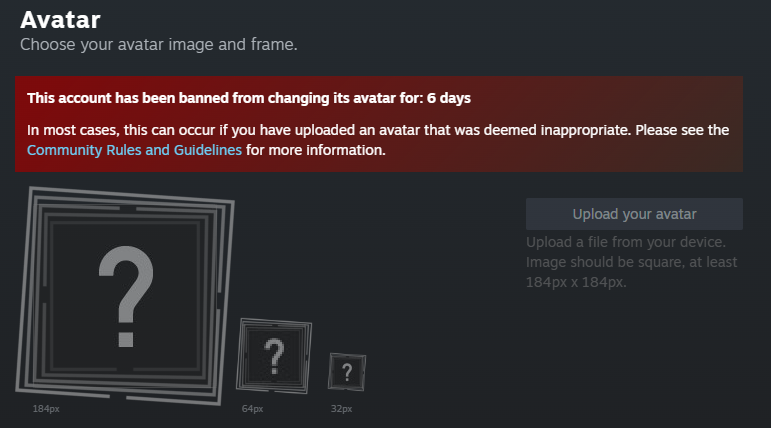Click the smallest question mark avatar icon
771x428 pixels.
coord(347,374)
